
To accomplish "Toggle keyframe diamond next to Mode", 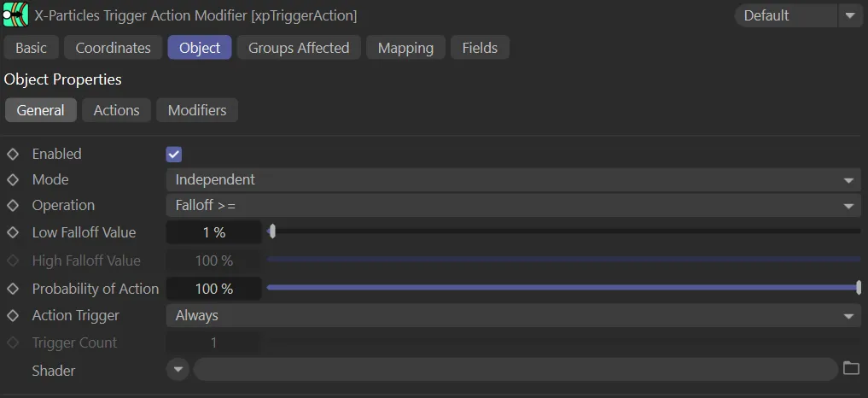I will [13, 179].
